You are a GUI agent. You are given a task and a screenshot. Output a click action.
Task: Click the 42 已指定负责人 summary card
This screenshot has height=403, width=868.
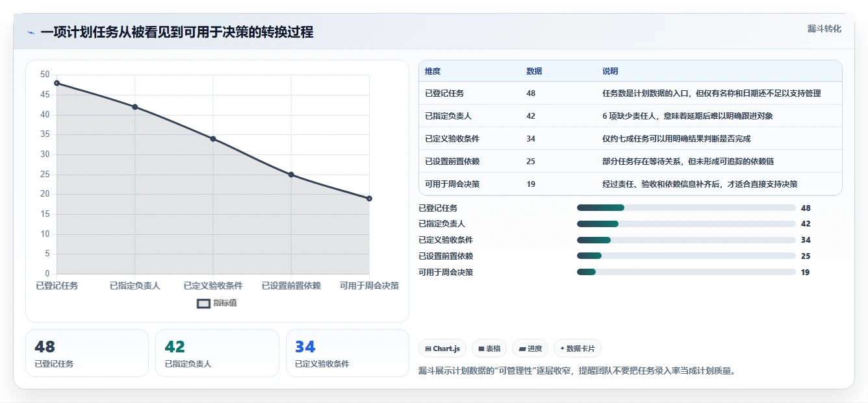tap(217, 353)
